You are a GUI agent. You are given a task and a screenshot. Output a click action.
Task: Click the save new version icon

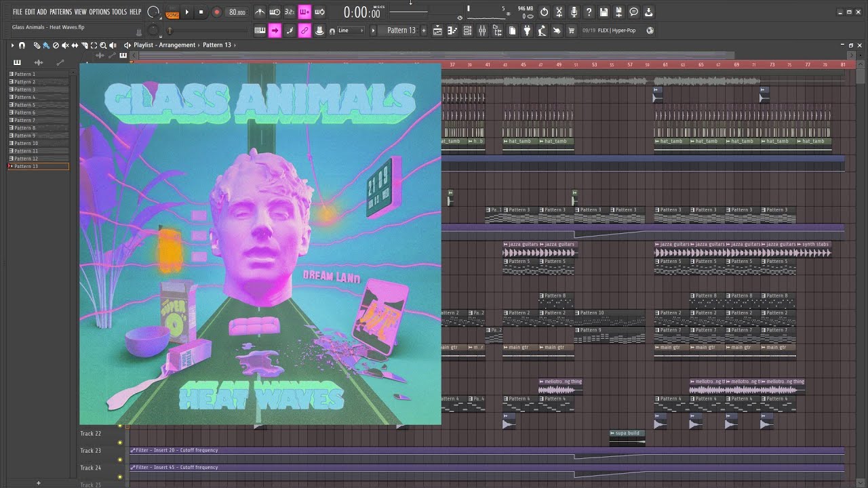click(x=618, y=12)
